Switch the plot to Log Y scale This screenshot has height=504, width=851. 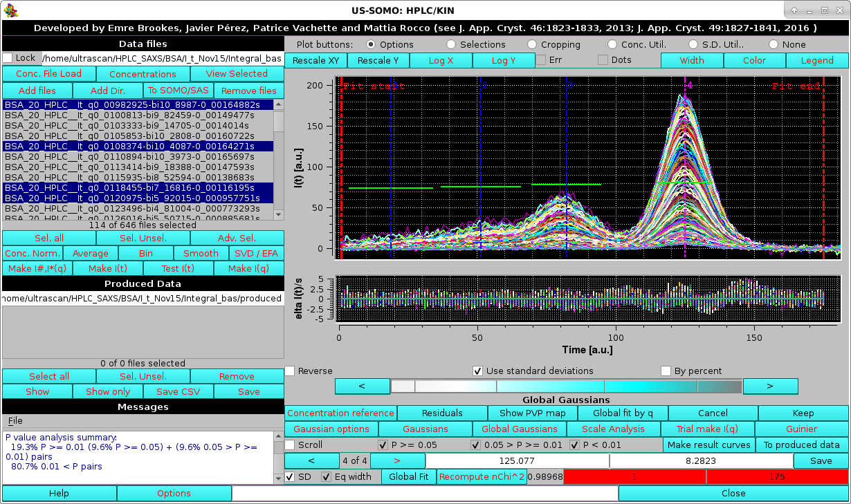504,60
